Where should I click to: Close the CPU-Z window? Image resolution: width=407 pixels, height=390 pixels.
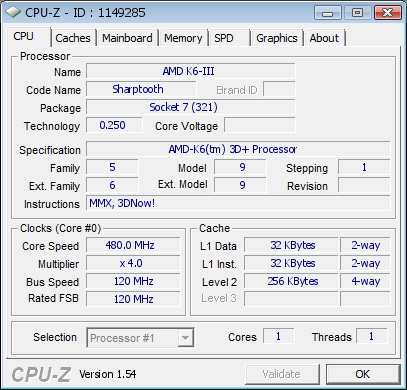click(x=387, y=13)
